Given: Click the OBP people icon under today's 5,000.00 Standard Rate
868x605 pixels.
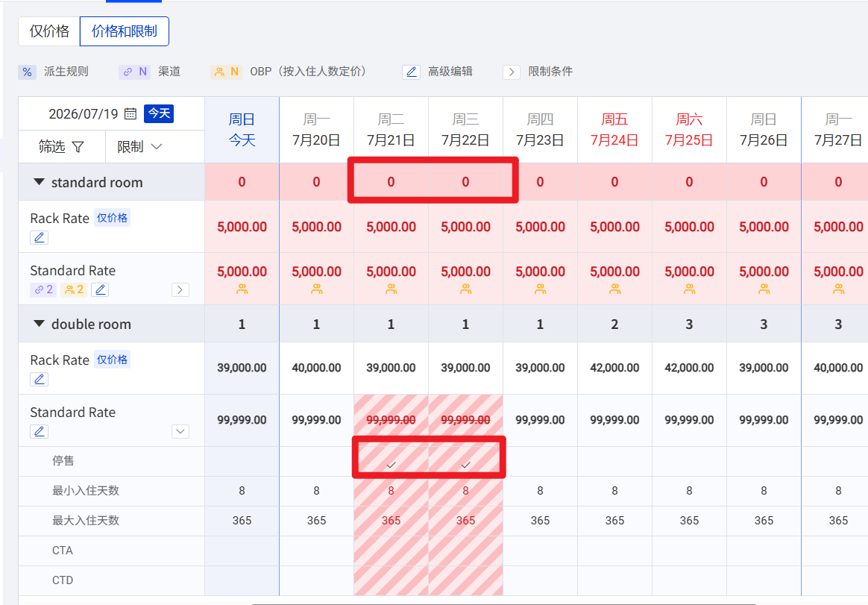Looking at the screenshot, I should (242, 289).
